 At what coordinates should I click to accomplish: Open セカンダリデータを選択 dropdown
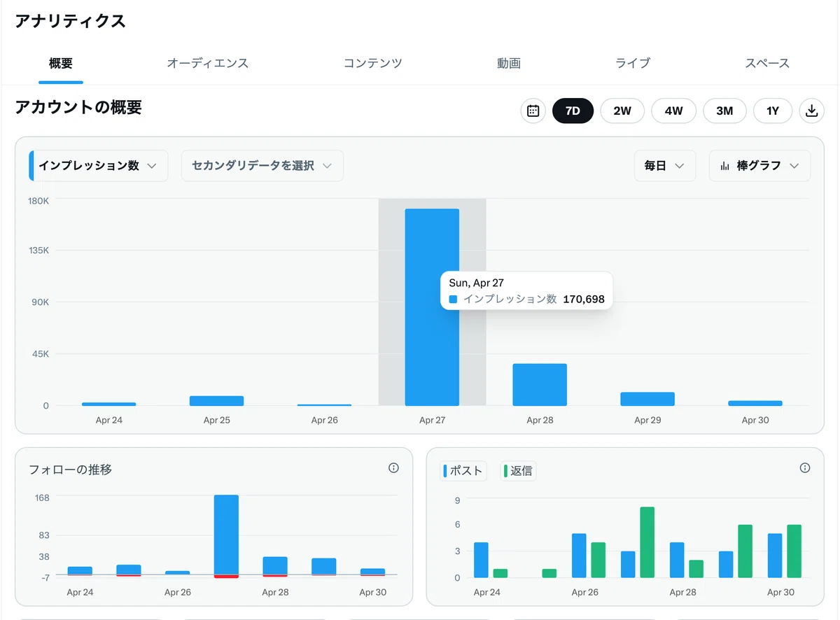[262, 166]
